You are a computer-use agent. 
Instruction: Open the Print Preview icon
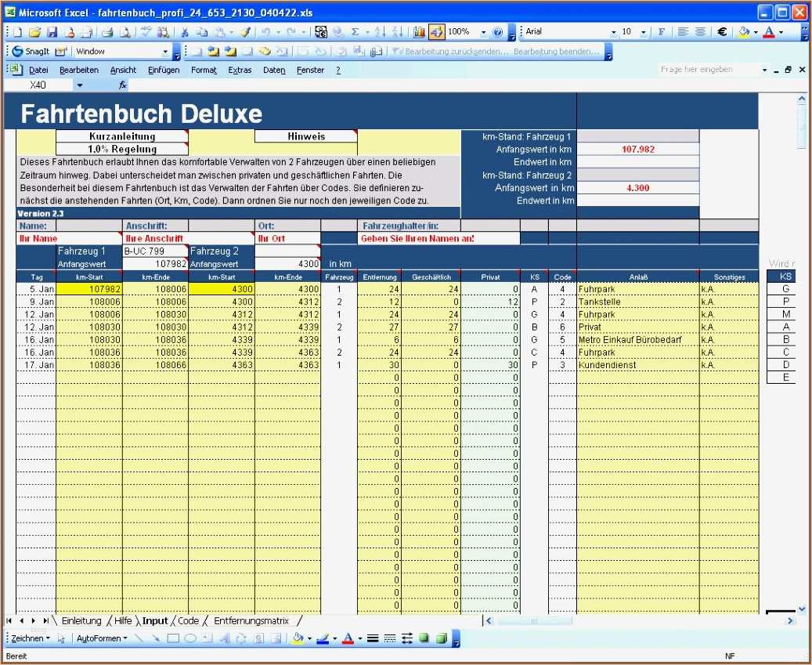click(125, 32)
